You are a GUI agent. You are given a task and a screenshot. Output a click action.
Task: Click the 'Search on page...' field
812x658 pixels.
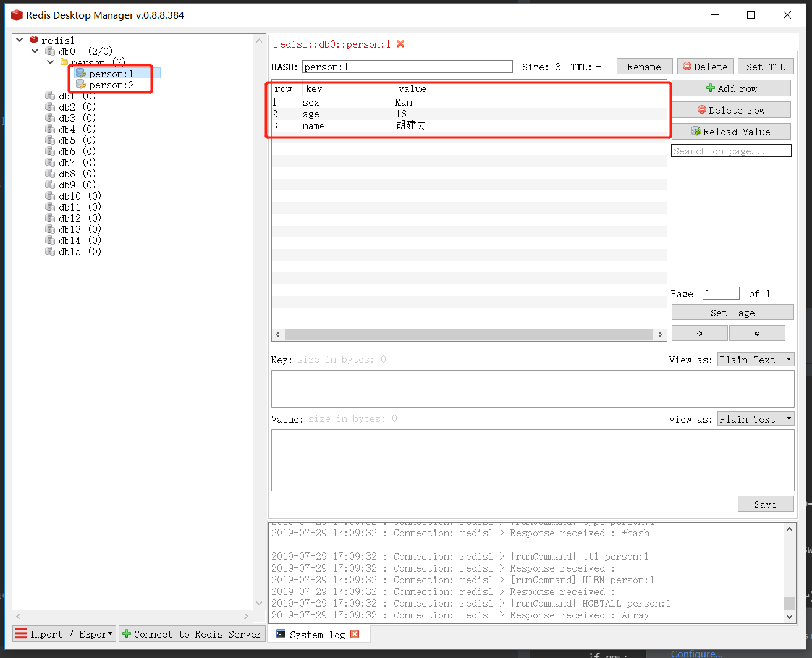tap(731, 151)
